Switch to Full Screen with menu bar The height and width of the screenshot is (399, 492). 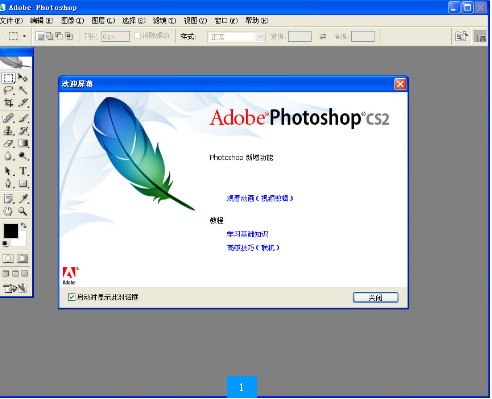click(x=15, y=274)
